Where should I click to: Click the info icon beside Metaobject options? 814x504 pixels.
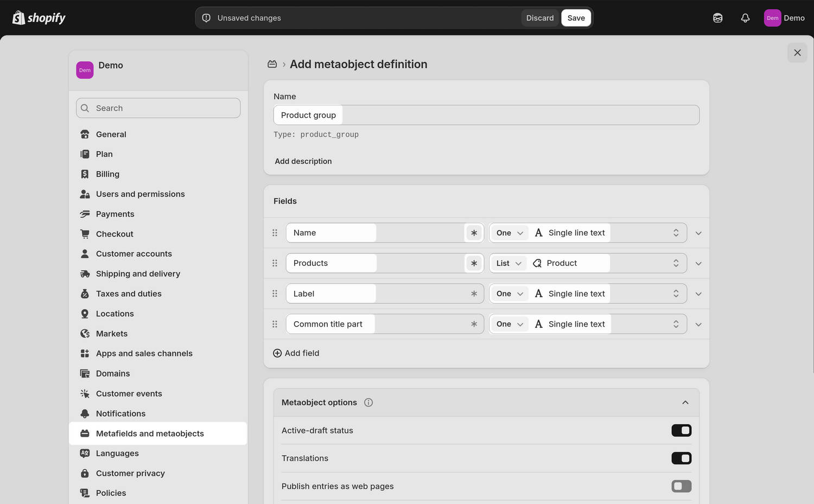[368, 402]
